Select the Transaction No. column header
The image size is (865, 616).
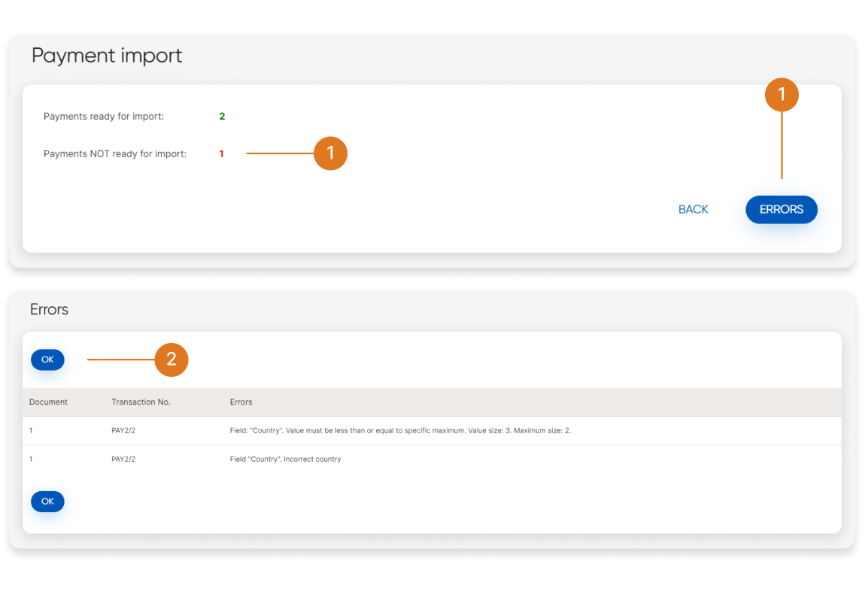141,402
